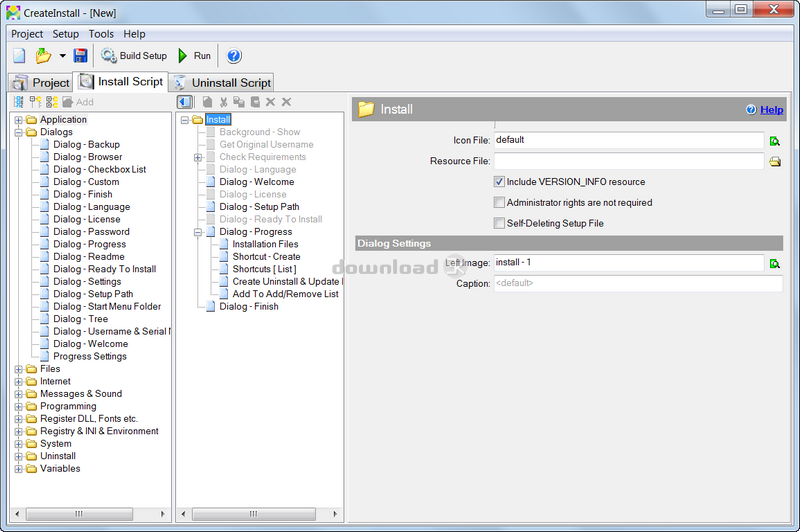Browse for Left Image with green magnifier icon
This screenshot has height=532, width=800.
pos(774,264)
